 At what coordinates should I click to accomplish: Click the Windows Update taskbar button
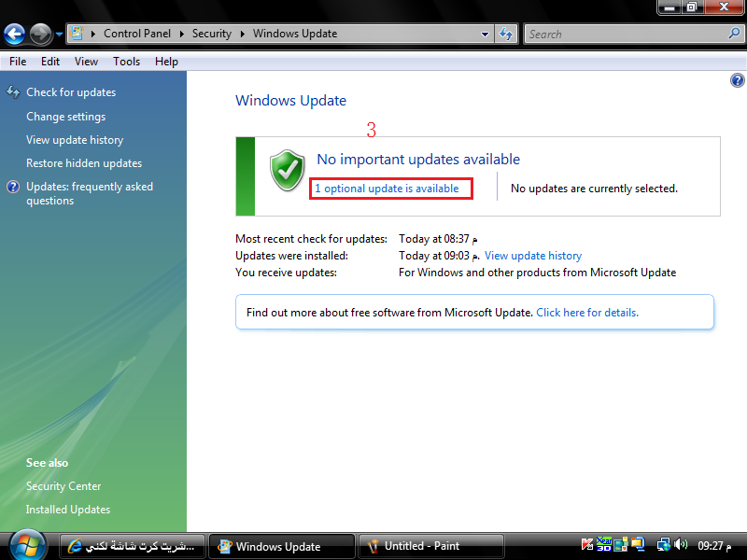(x=282, y=546)
